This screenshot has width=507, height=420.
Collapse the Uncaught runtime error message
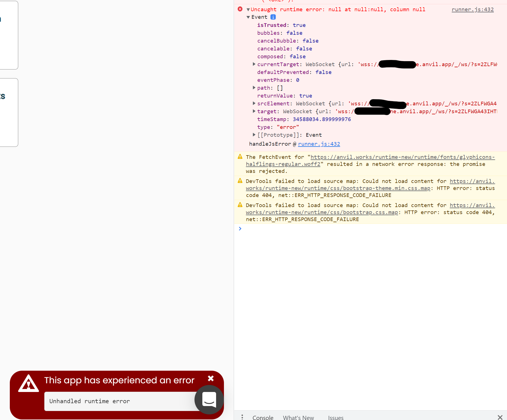tap(248, 10)
